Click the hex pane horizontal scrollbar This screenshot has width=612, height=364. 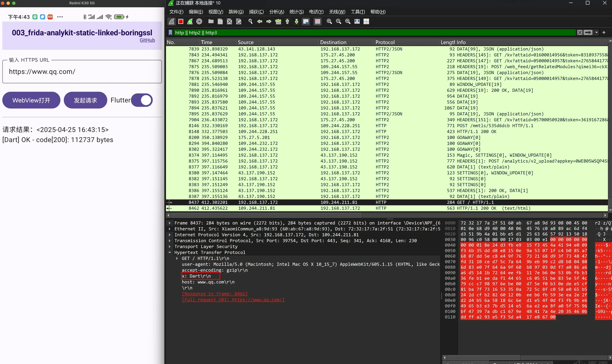pos(483,357)
